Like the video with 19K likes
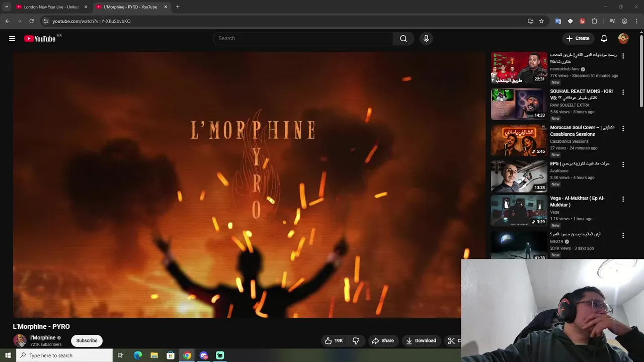The width and height of the screenshot is (644, 362). 334,341
